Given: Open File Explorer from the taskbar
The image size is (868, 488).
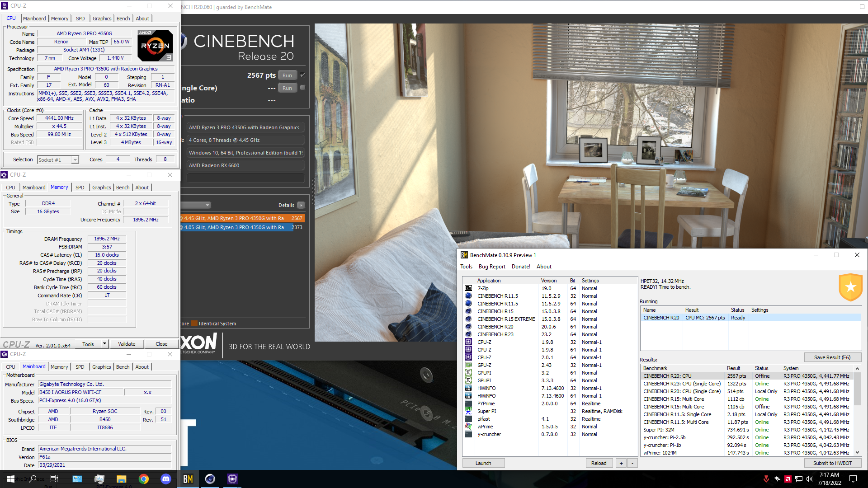Looking at the screenshot, I should pyautogui.click(x=122, y=479).
